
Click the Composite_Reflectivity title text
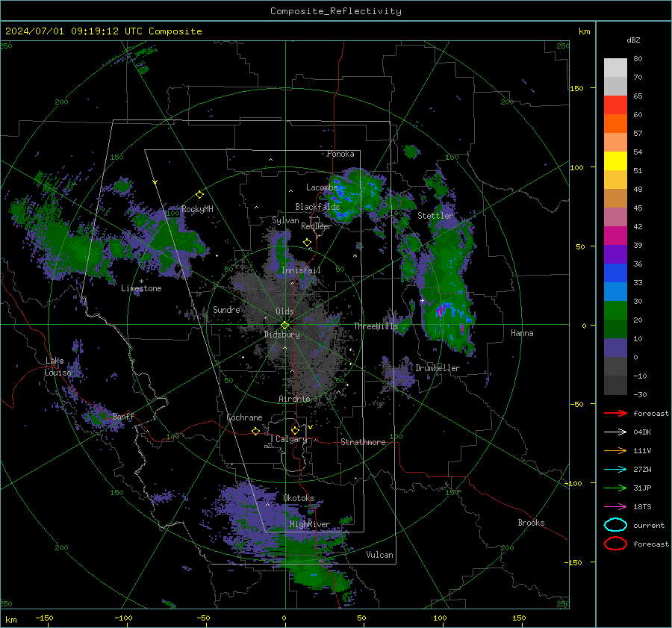point(335,11)
